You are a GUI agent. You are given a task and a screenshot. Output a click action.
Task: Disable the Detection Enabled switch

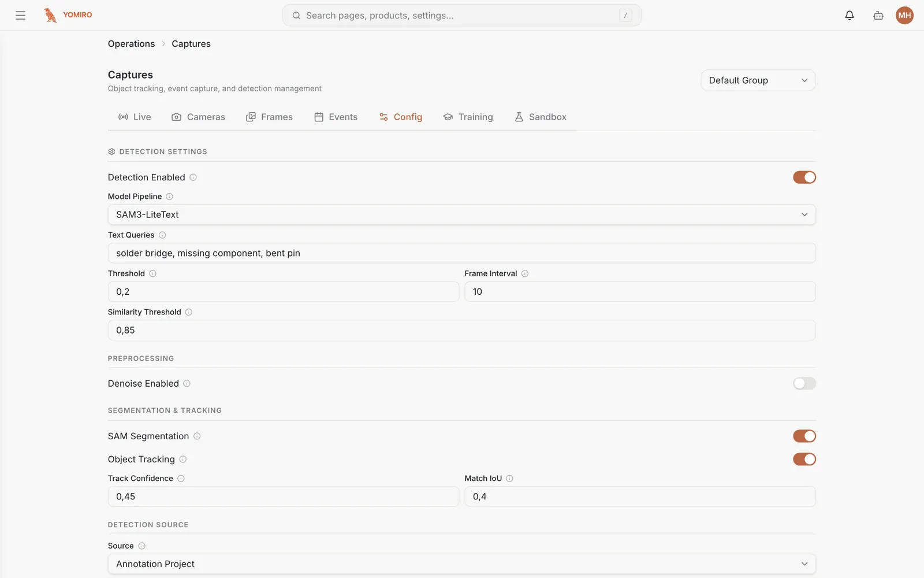804,177
